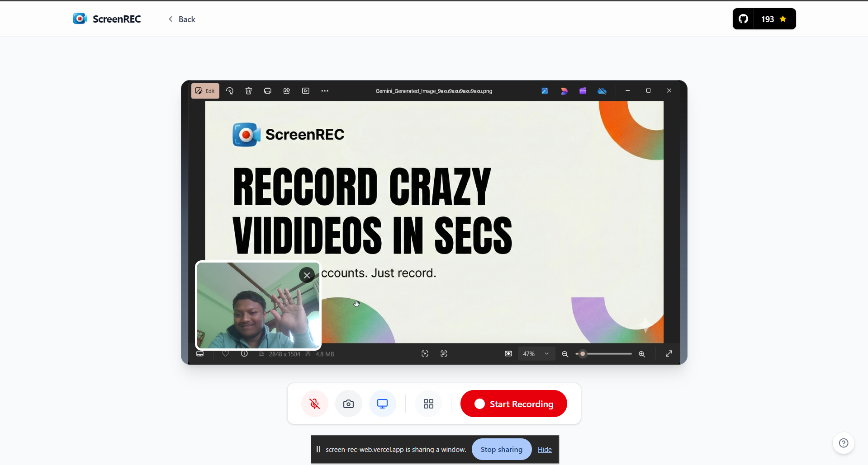Viewport: 868px width, 465px height.
Task: Toggle screen sharing with the monitor icon
Action: [382, 403]
